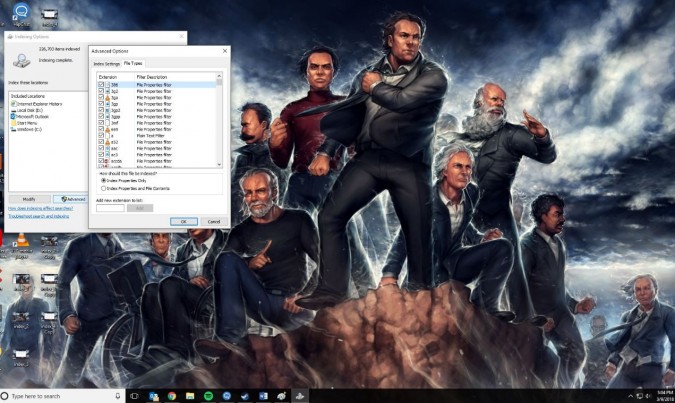Image resolution: width=675 pixels, height=403 pixels.
Task: Open the Windows Start menu
Action: [6, 396]
